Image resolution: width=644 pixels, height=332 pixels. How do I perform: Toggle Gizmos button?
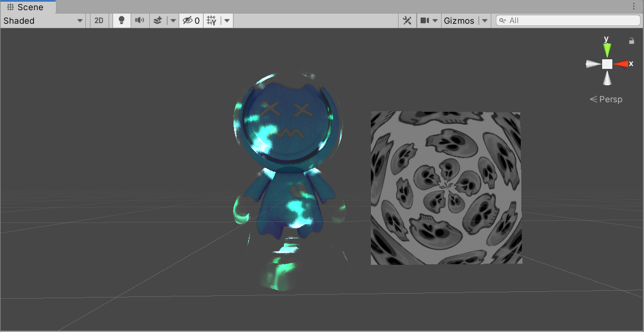[x=459, y=20]
